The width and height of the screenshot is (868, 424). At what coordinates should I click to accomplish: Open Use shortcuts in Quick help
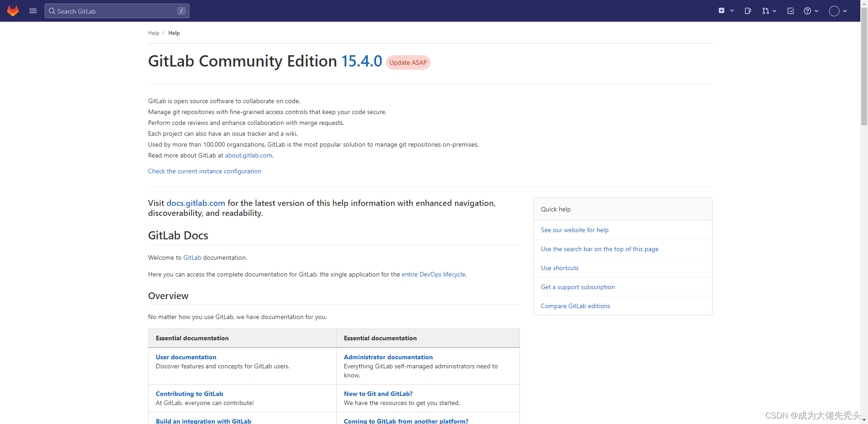(560, 268)
